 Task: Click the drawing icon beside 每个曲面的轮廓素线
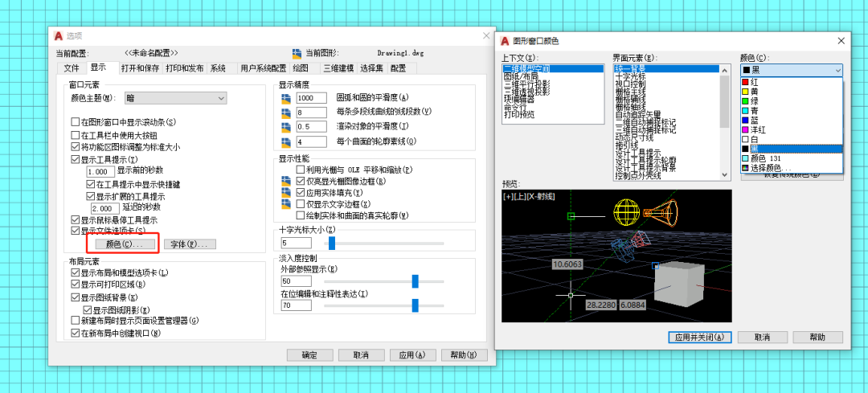(284, 141)
